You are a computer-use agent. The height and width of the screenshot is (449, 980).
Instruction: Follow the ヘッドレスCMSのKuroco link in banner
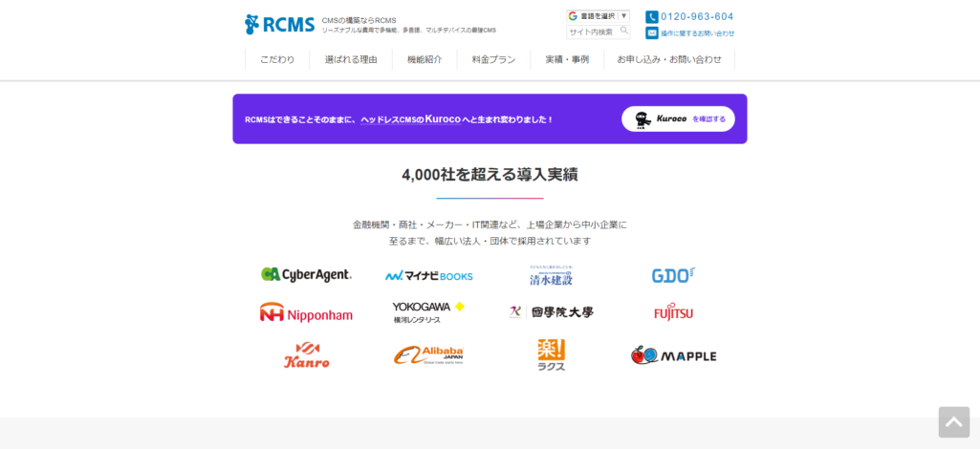410,119
